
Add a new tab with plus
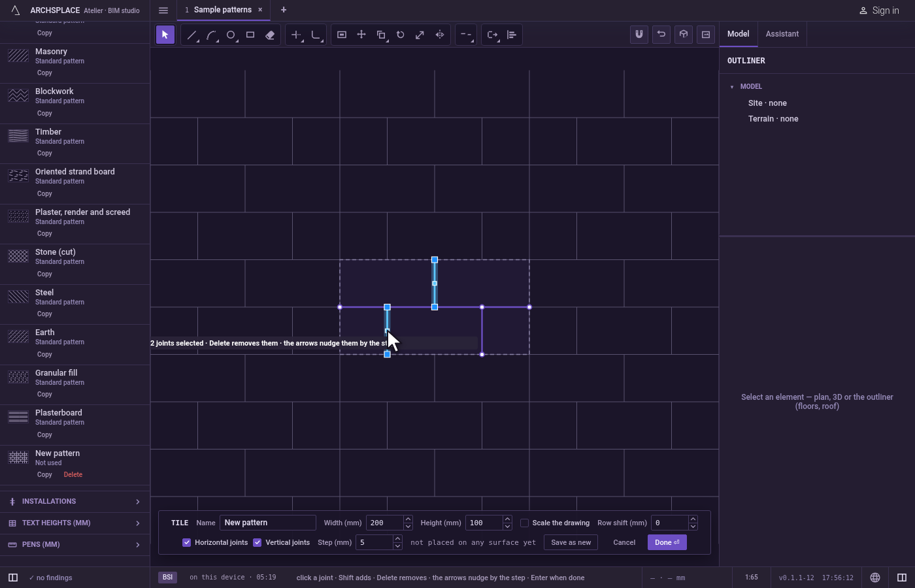[x=284, y=10]
